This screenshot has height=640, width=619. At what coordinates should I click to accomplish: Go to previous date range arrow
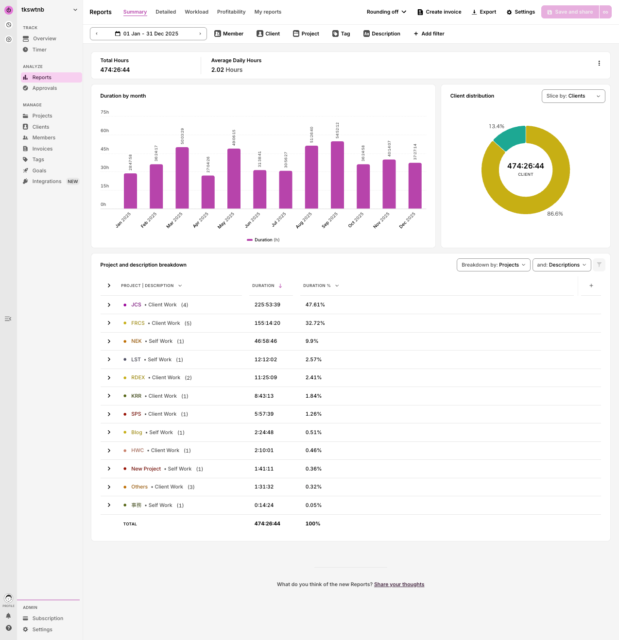pos(97,33)
